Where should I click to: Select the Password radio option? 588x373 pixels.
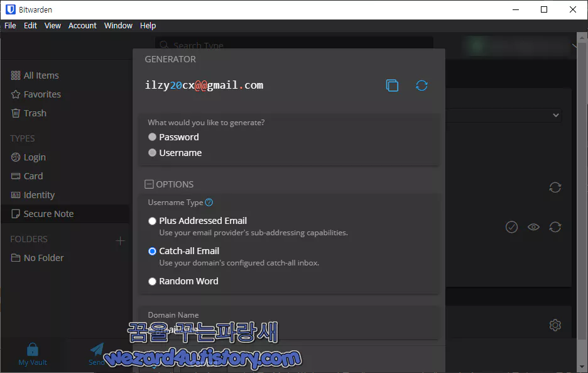tap(152, 137)
